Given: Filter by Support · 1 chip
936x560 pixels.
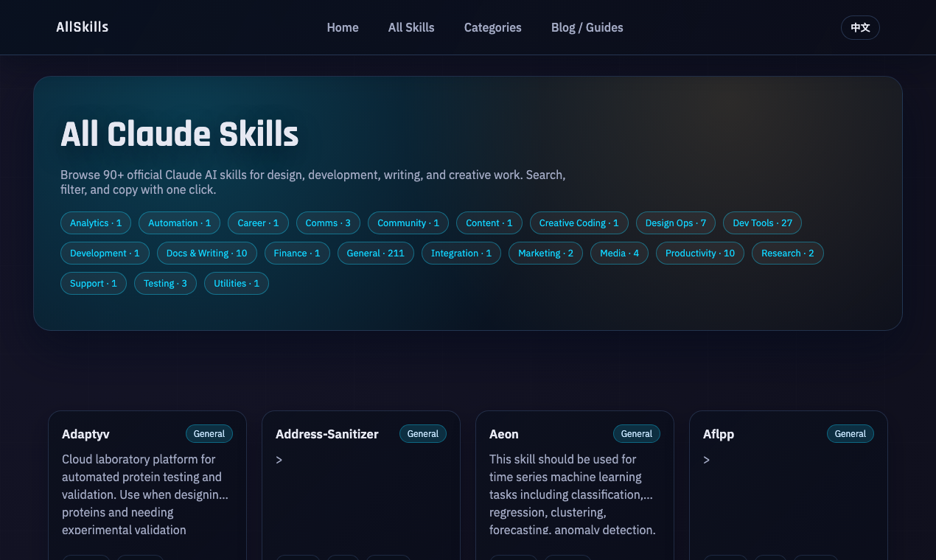Looking at the screenshot, I should 94,284.
